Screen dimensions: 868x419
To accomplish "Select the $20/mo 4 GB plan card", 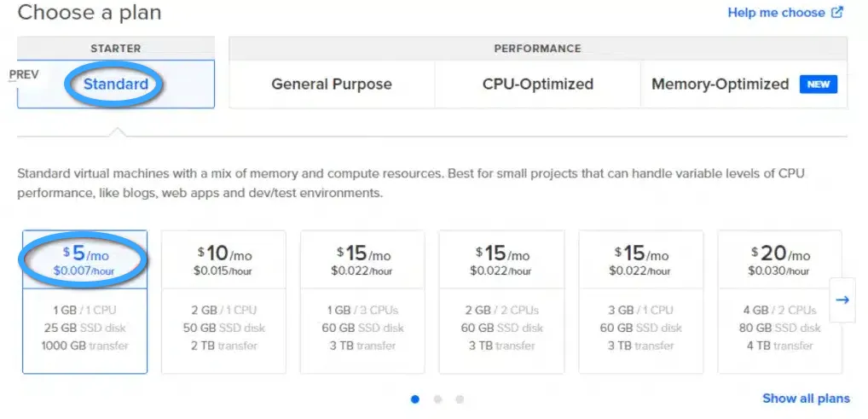I will [780, 302].
